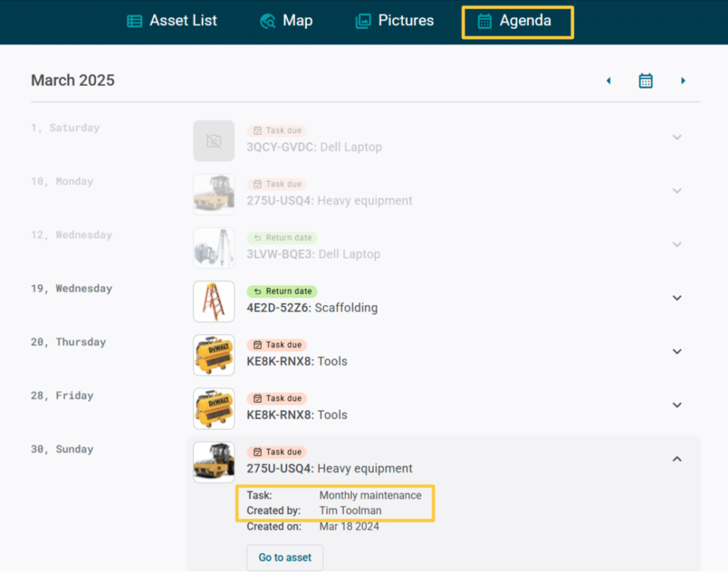Expand the March 20 KE8K-RNX8 Tools entry
728x582 pixels.
[x=676, y=351]
